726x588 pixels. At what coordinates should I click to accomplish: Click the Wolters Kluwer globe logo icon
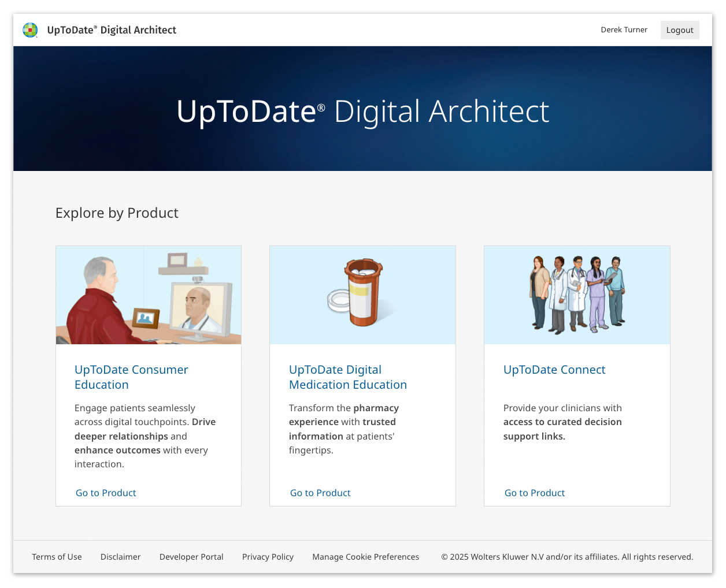point(30,30)
